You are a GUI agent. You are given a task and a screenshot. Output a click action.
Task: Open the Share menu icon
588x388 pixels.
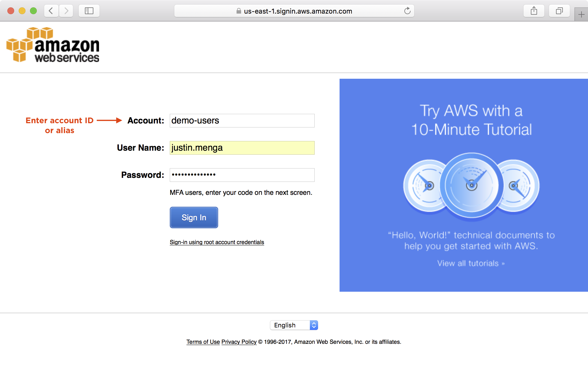(x=534, y=11)
